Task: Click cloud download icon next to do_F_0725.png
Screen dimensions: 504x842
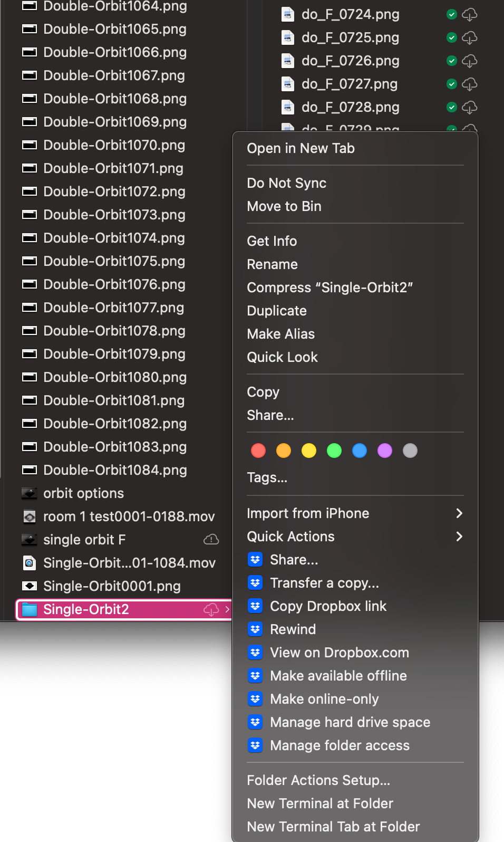Action: [469, 37]
